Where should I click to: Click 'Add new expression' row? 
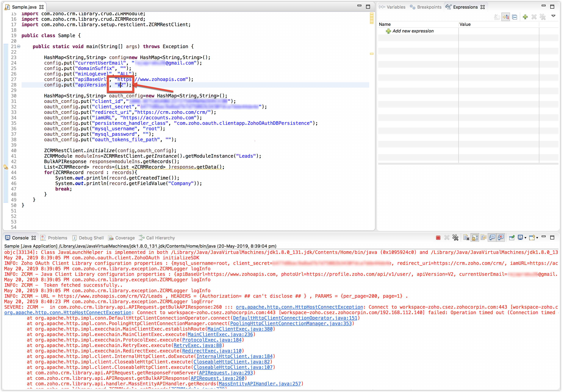pos(413,31)
